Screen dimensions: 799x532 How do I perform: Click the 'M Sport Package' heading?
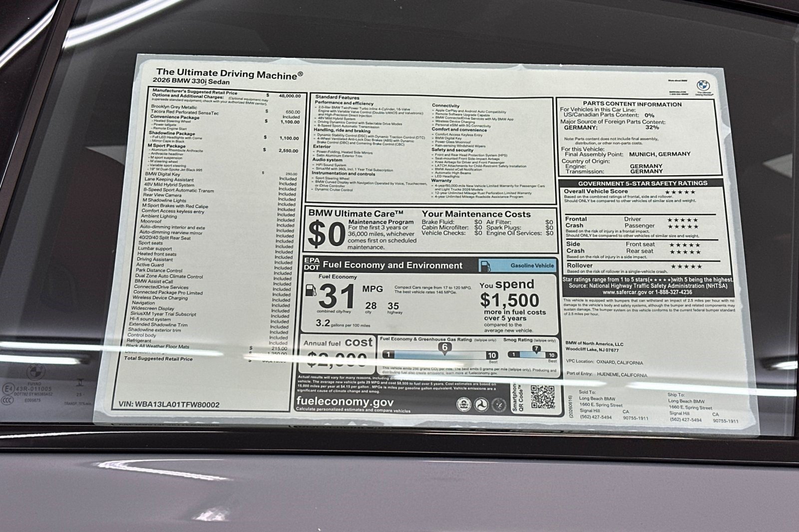click(166, 146)
